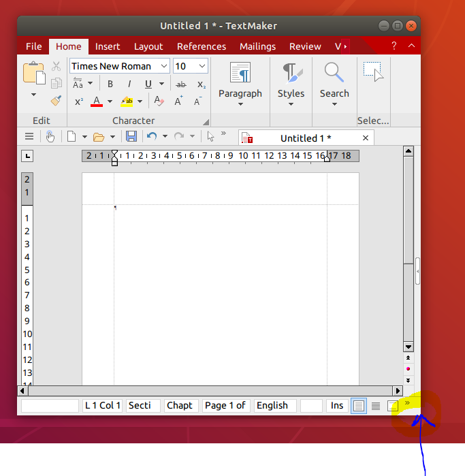465x476 pixels.
Task: Open the font size 10 dropdown
Action: (x=202, y=66)
